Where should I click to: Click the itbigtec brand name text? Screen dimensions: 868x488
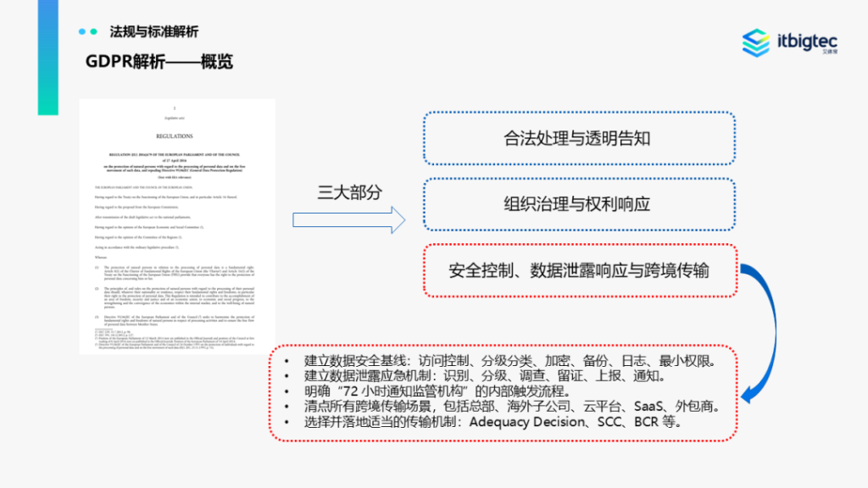807,39
